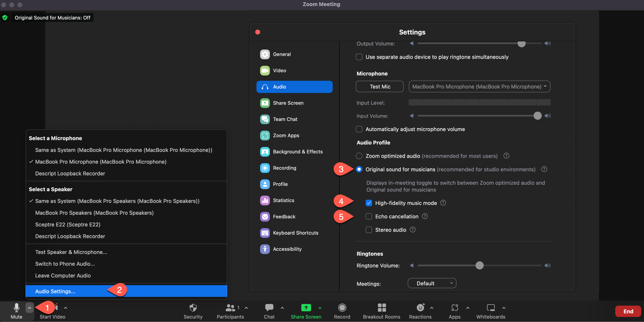Choose Audio Settings... from the menu

pyautogui.click(x=55, y=291)
